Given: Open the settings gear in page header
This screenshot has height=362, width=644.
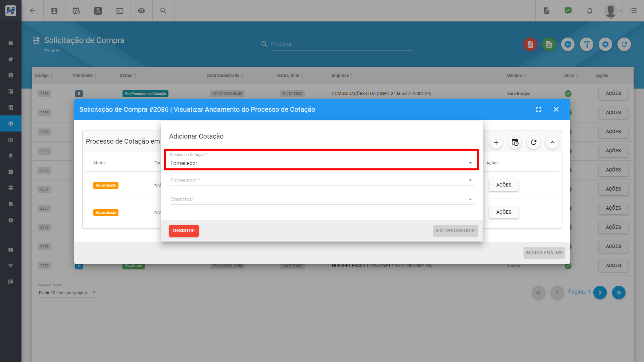Looking at the screenshot, I should [x=605, y=44].
